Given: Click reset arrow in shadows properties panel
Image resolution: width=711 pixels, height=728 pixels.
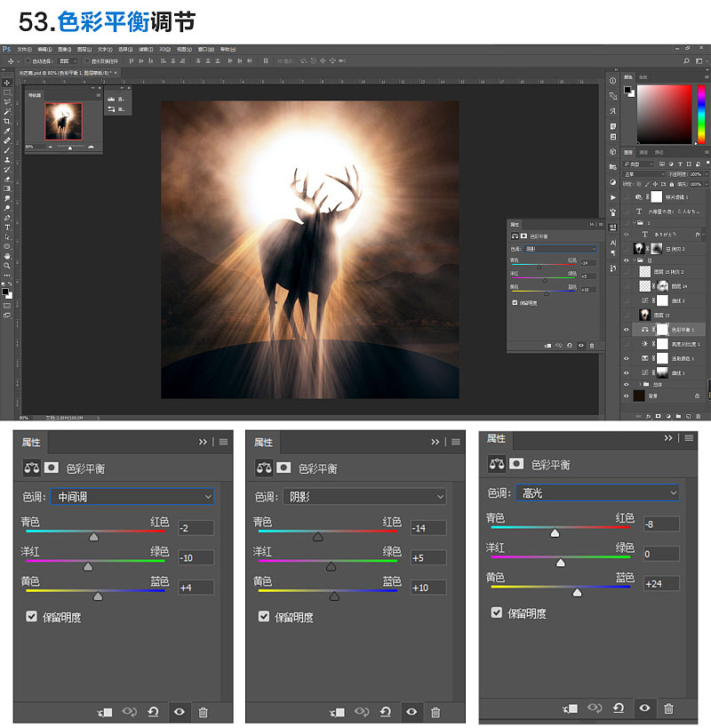Looking at the screenshot, I should click(386, 712).
